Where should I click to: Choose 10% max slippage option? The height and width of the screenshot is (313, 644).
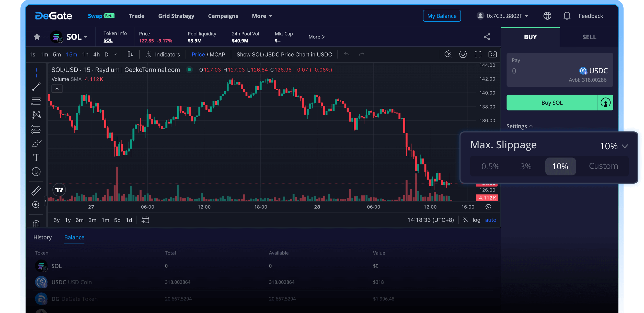click(x=560, y=166)
